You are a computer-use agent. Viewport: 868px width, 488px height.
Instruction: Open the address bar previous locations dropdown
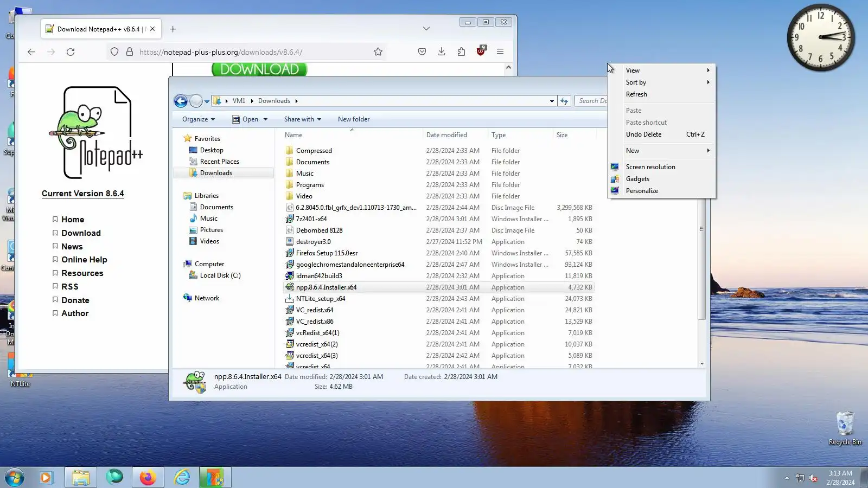pos(552,101)
